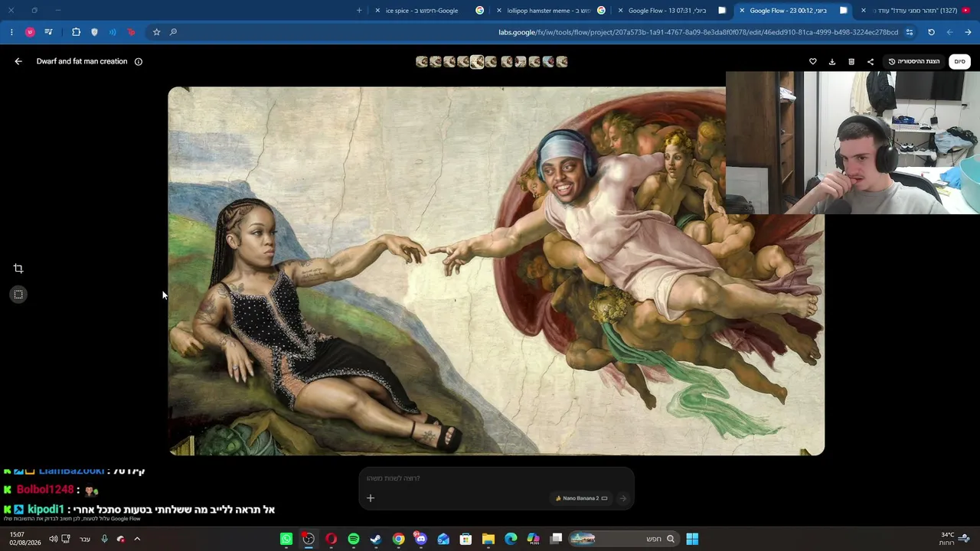Submit the prompt with the arrow send button

622,498
